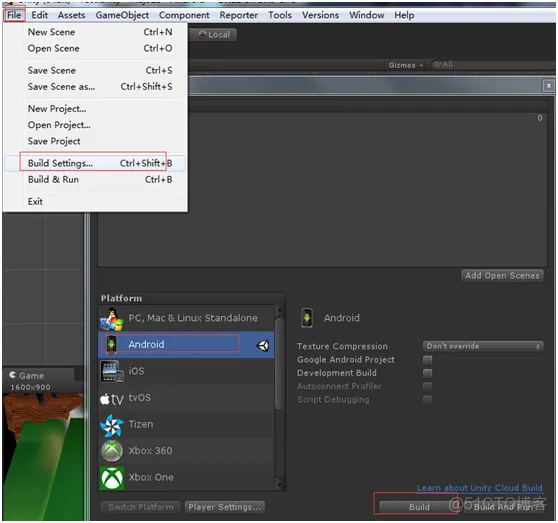Choose New Scene from File menu
Screen dimensions: 558x523
95,32
